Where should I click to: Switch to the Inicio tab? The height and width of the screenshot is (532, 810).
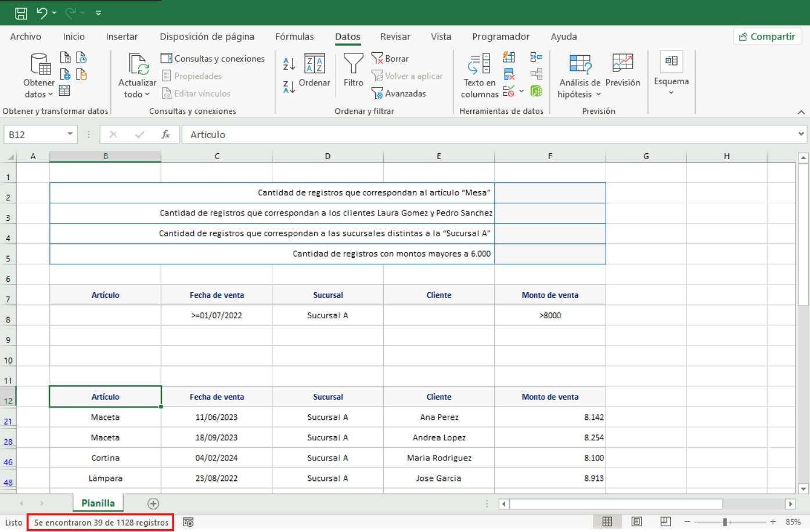74,37
